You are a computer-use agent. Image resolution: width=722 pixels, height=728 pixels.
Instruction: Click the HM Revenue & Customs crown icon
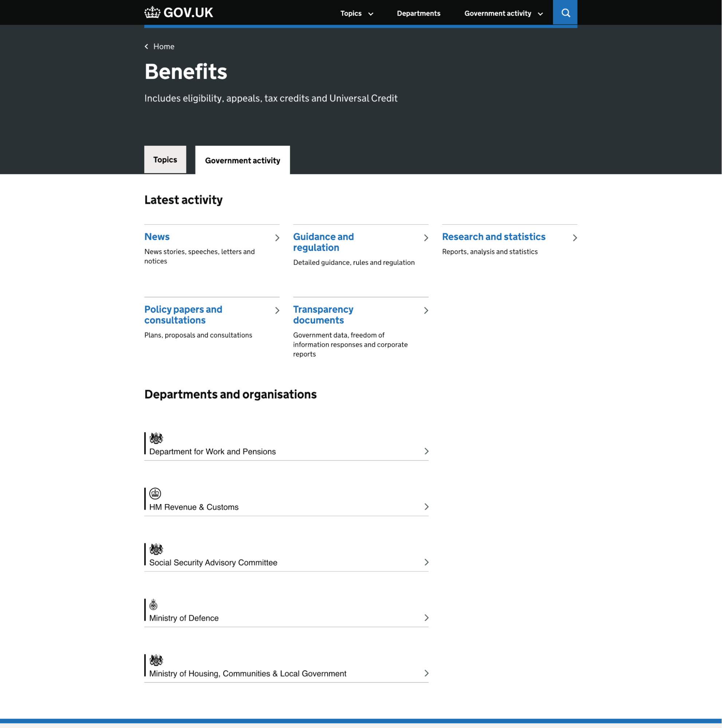[155, 493]
